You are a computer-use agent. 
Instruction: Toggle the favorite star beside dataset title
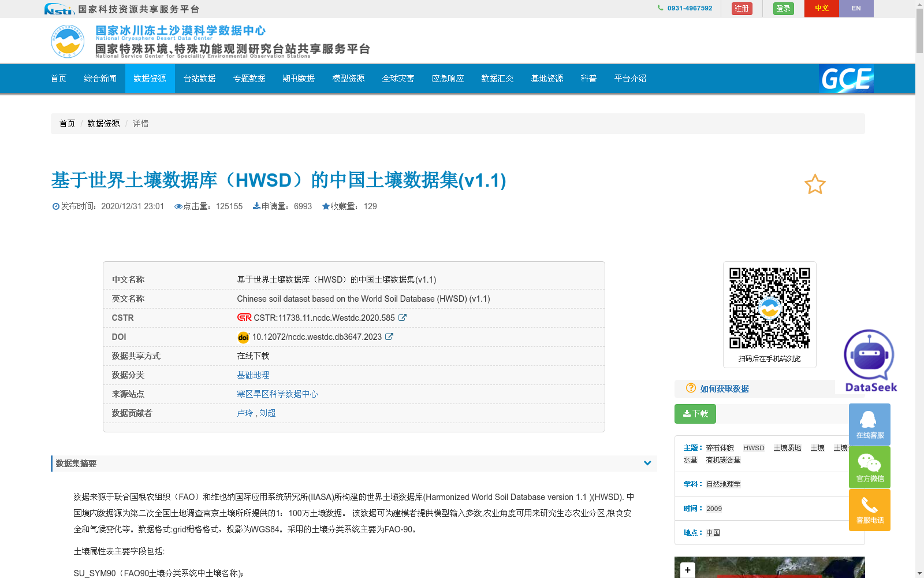tap(815, 184)
